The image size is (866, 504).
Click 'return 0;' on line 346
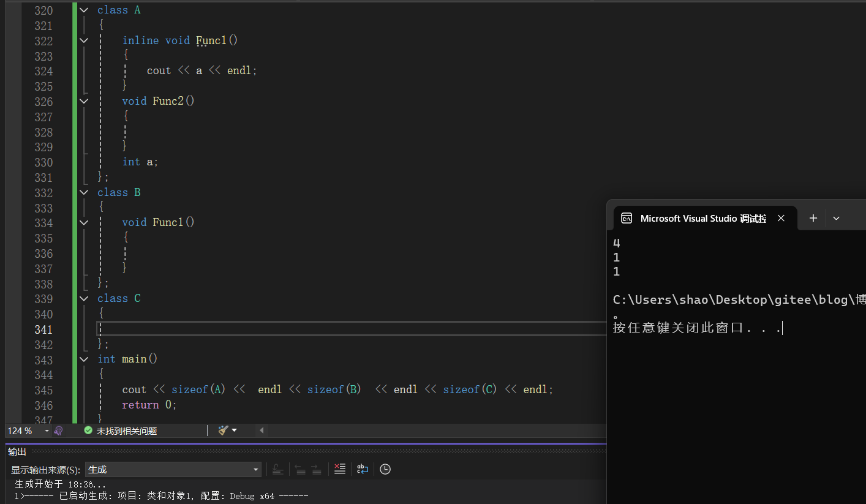(149, 405)
